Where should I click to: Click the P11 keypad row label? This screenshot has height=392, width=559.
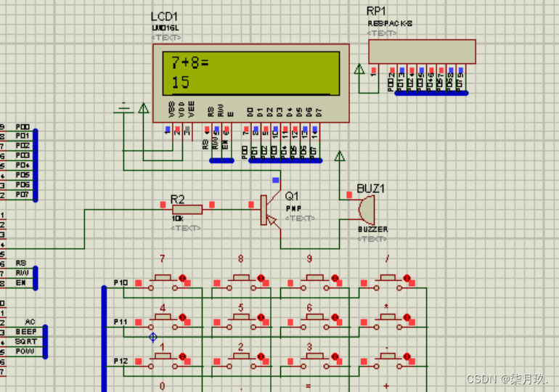[x=121, y=322]
